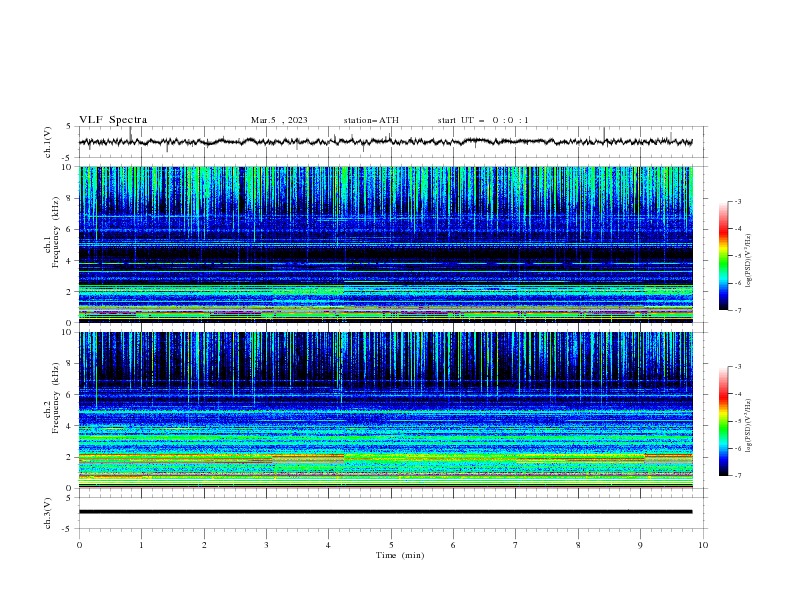This screenshot has width=792, height=612.
Task: Click time axis tick label "1"
Action: tap(141, 545)
